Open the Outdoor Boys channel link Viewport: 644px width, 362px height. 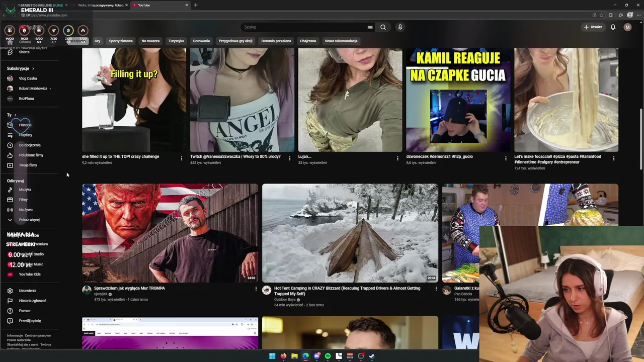coord(285,300)
